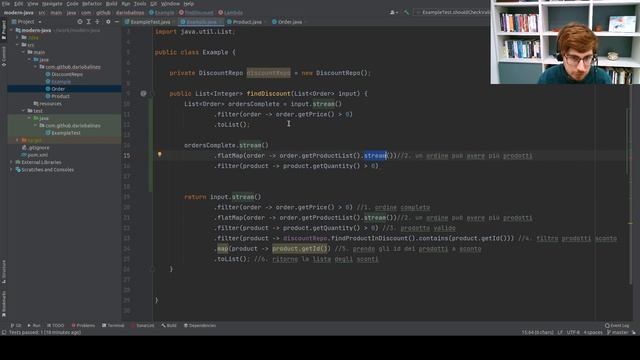Click the yellow light bulb quick-fix icon

tap(160, 155)
